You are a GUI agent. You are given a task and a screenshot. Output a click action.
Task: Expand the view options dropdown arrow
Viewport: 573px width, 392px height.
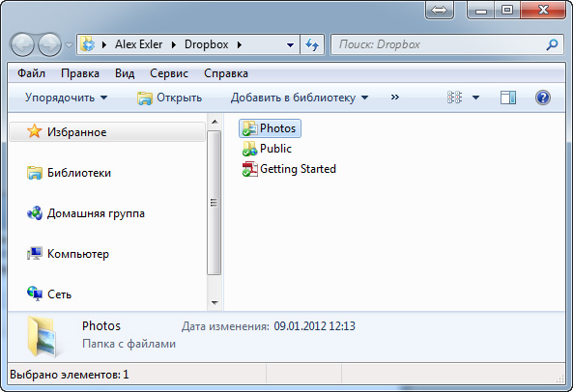click(475, 98)
